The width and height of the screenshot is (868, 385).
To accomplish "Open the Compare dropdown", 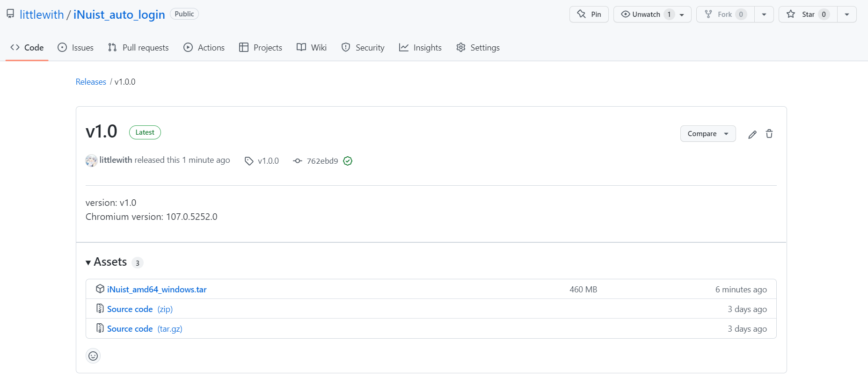I will [708, 134].
